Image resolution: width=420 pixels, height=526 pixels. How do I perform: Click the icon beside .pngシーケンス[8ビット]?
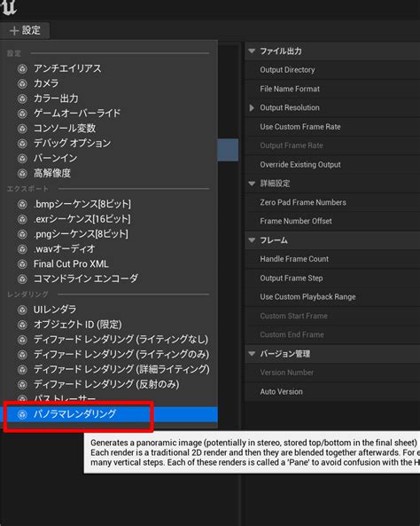click(22, 234)
